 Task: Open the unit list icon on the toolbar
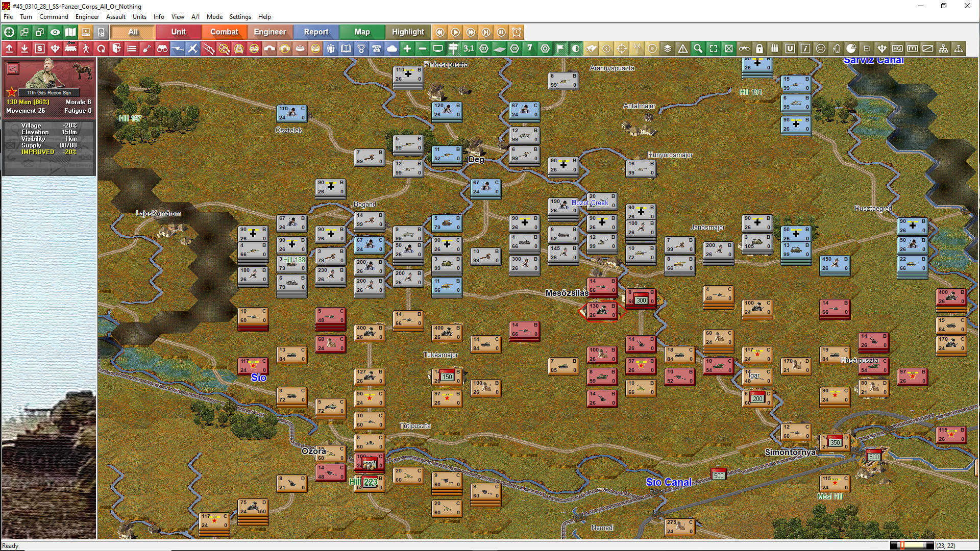(132, 48)
